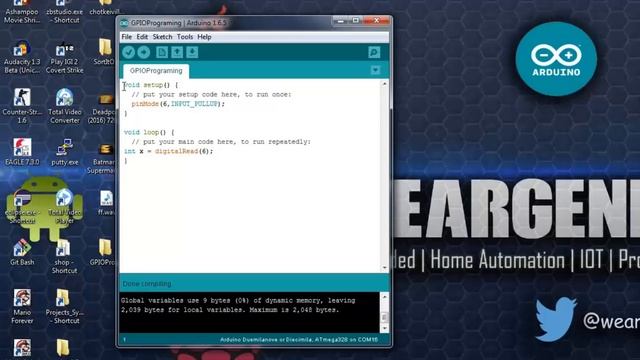Select the SortIt folder desktop icon

click(x=104, y=52)
